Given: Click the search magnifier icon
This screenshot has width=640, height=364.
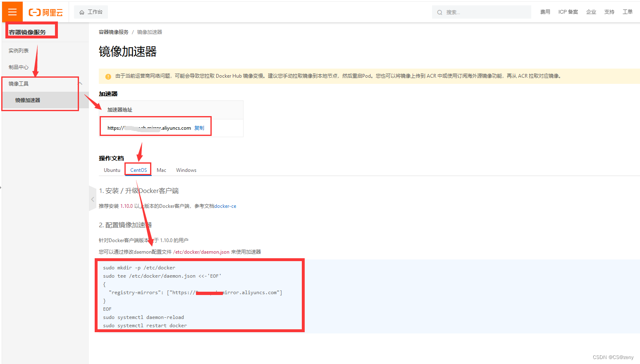Looking at the screenshot, I should tap(439, 12).
